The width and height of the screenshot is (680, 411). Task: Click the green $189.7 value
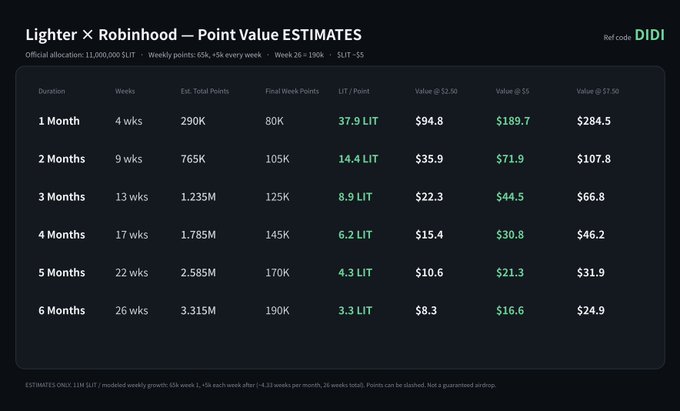[513, 121]
